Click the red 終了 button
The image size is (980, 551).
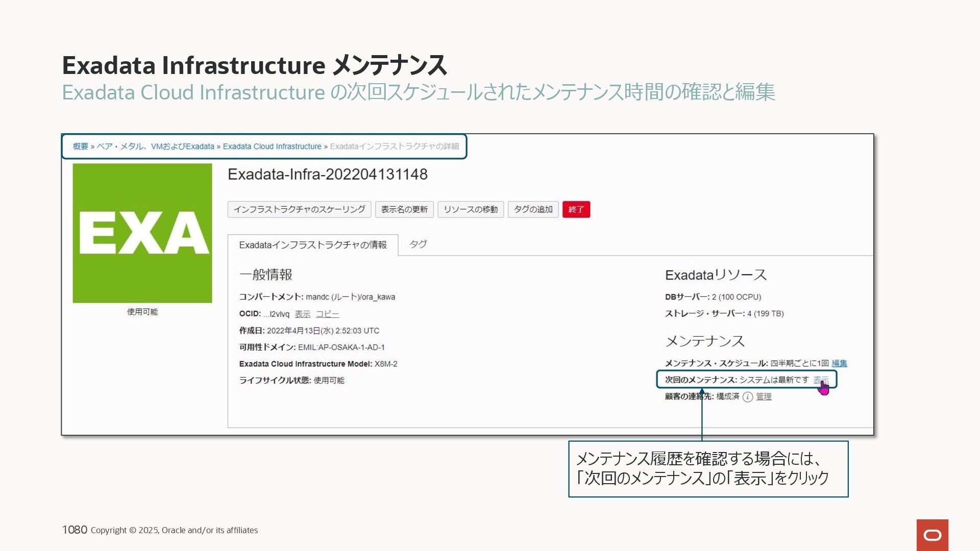tap(576, 210)
